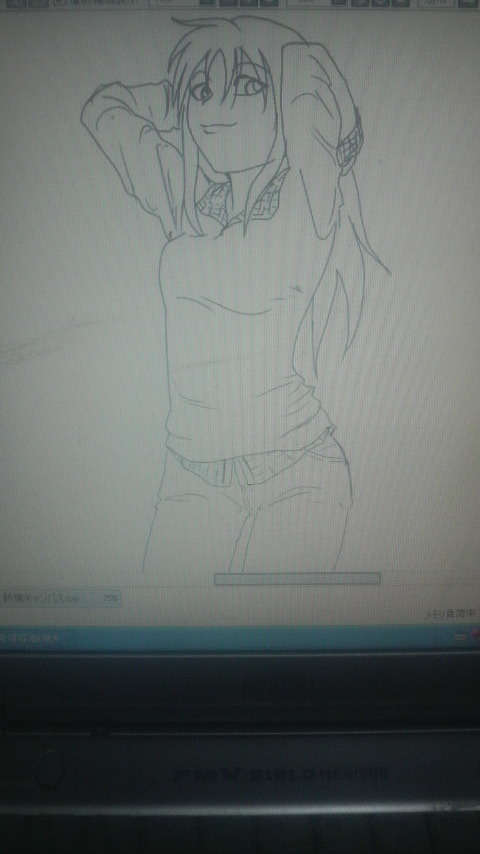Click the horizontal scrollbar thumb below canvas

[297, 578]
